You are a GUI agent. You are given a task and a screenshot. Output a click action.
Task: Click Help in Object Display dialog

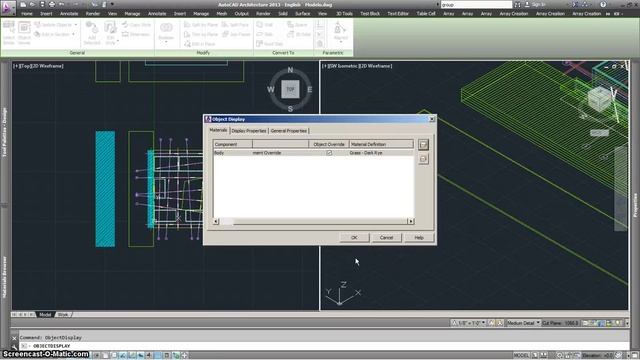point(419,238)
